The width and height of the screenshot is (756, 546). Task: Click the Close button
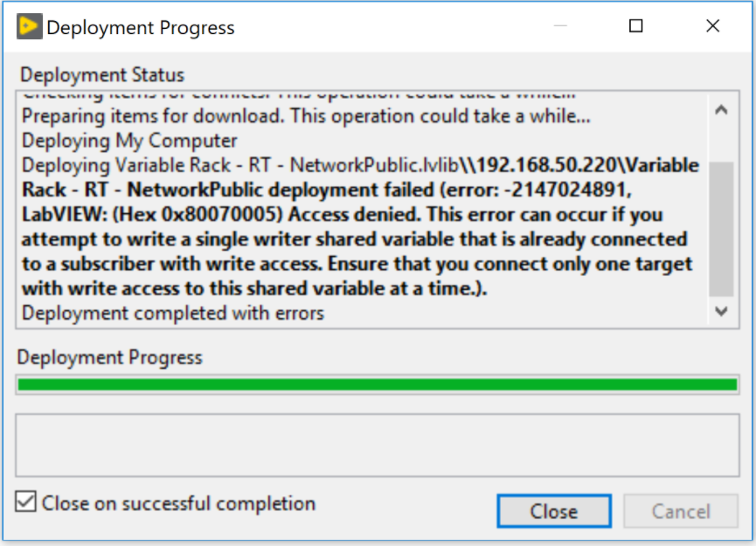pyautogui.click(x=554, y=511)
